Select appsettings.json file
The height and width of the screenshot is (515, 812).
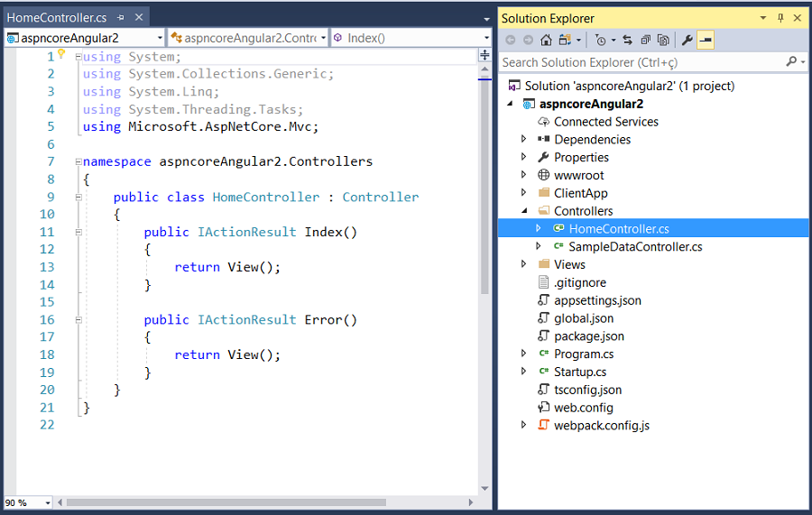597,300
